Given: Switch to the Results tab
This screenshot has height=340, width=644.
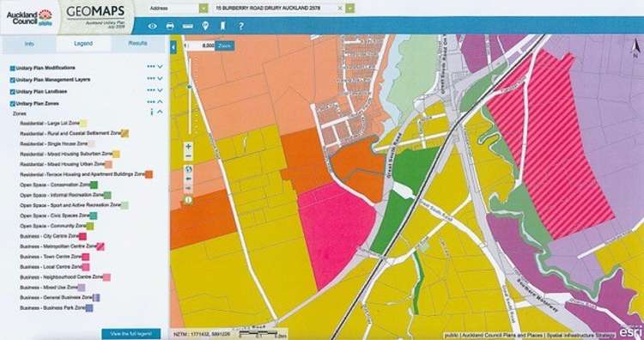Looking at the screenshot, I should click(138, 44).
